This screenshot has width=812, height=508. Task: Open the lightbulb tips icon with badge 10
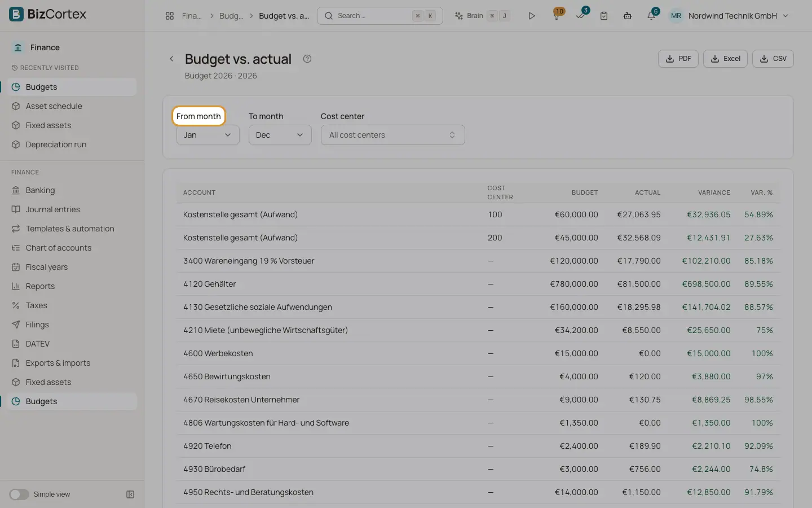[557, 15]
